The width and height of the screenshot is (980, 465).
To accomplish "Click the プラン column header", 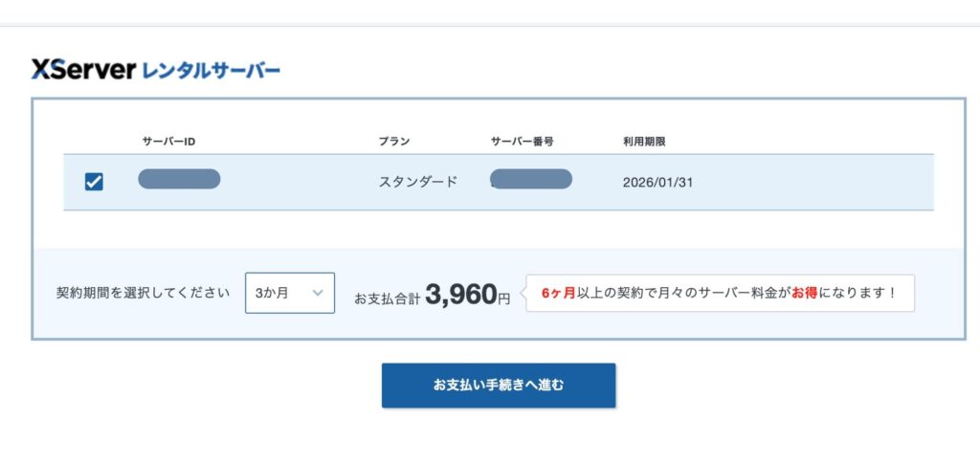I will tap(393, 142).
